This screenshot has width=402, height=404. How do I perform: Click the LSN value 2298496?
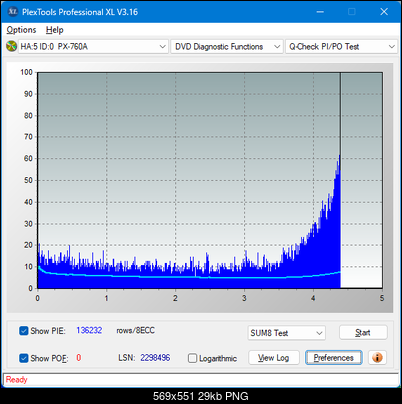155,358
